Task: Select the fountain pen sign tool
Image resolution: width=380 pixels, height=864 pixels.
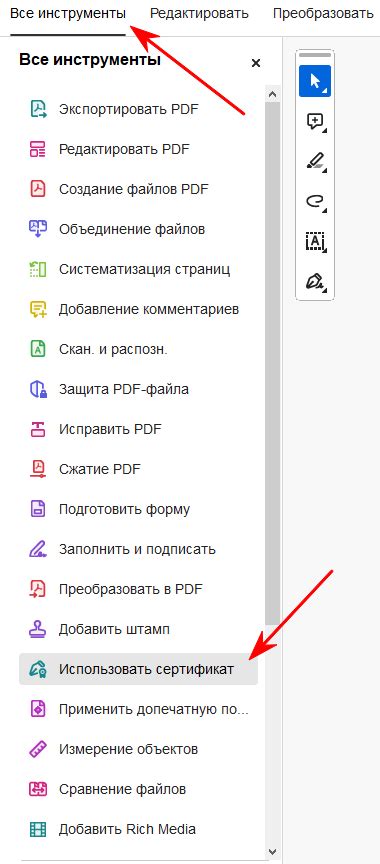Action: click(x=315, y=283)
